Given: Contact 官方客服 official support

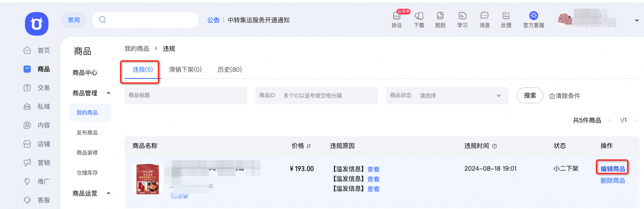Looking at the screenshot, I should [534, 20].
